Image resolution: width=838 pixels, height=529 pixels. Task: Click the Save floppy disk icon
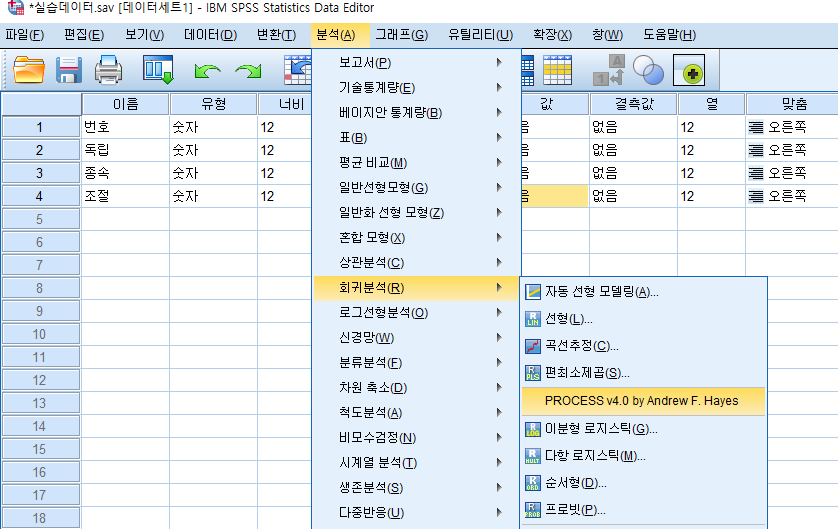[x=69, y=70]
